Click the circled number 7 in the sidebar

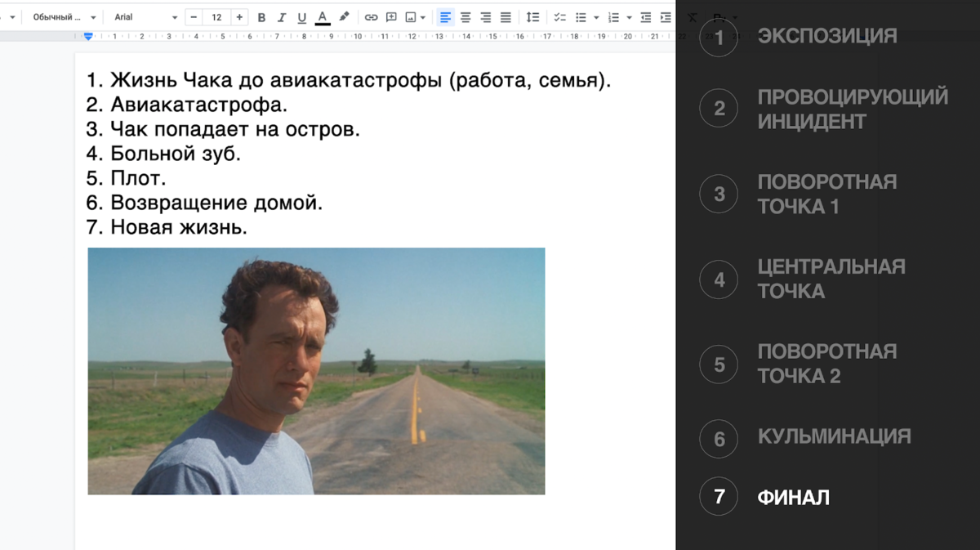(x=719, y=497)
